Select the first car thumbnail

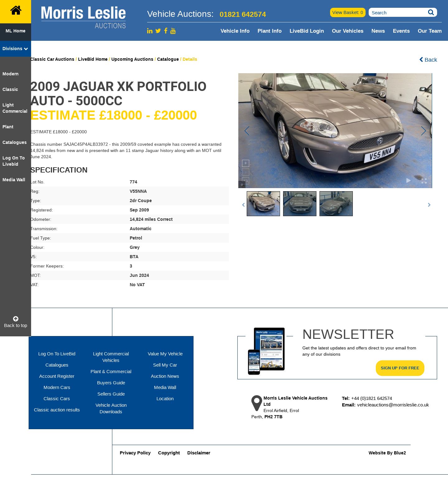pyautogui.click(x=263, y=204)
